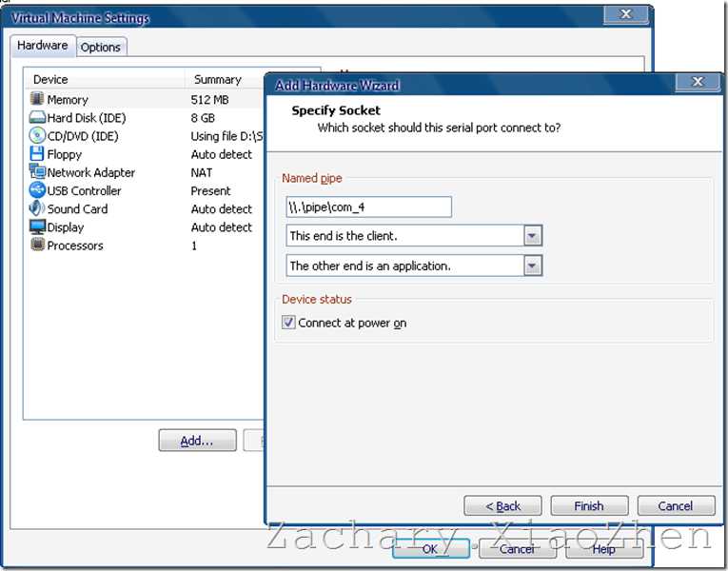Switch to the Hardware tab
Image resolution: width=728 pixels, height=571 pixels.
pos(43,46)
